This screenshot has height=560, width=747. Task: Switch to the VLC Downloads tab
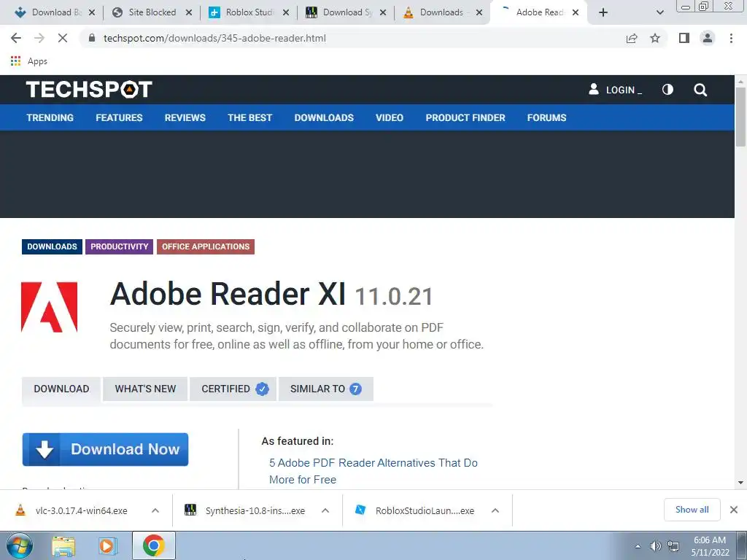point(441,12)
